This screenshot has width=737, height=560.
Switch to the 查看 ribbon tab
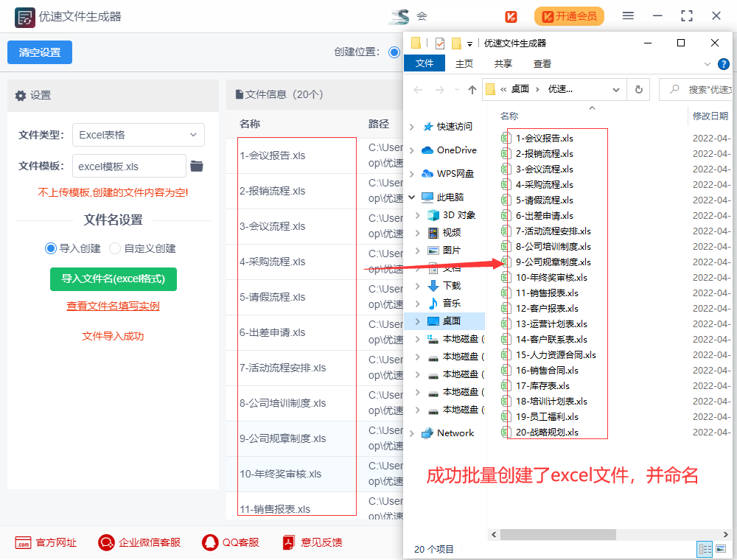541,63
